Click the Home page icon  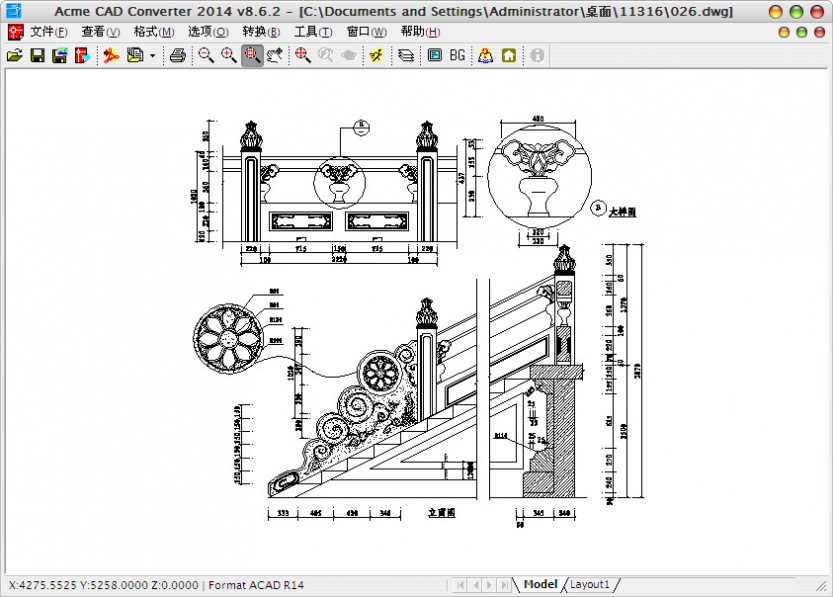coord(509,55)
